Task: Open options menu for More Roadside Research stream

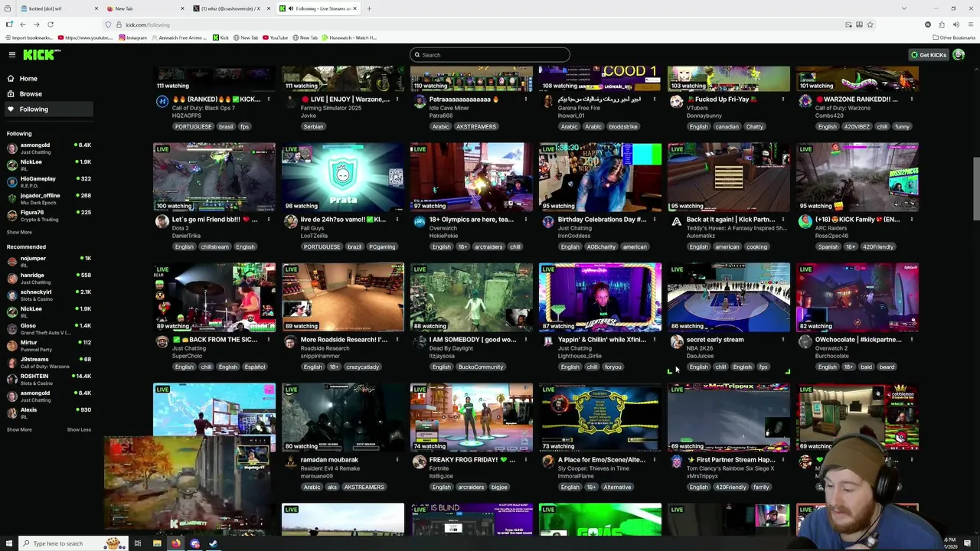Action: click(x=397, y=340)
